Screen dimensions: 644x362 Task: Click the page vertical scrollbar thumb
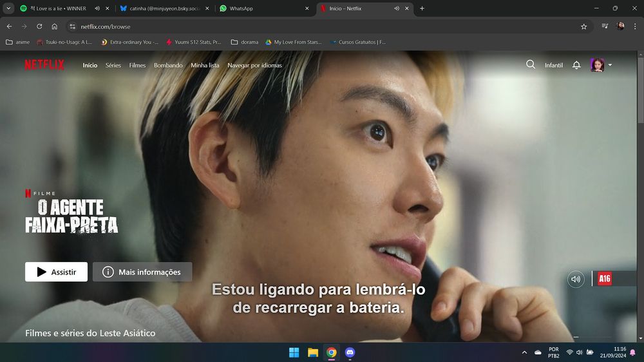(640, 90)
